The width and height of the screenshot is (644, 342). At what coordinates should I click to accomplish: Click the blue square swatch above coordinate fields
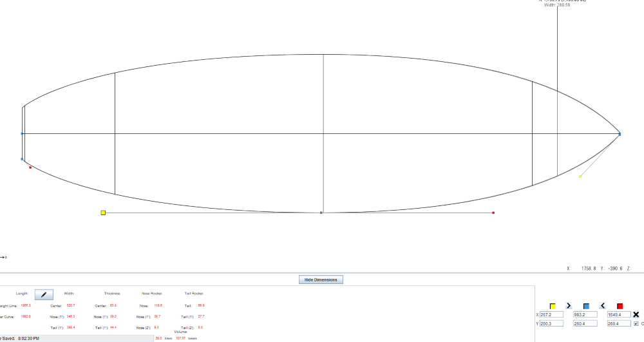[586, 306]
